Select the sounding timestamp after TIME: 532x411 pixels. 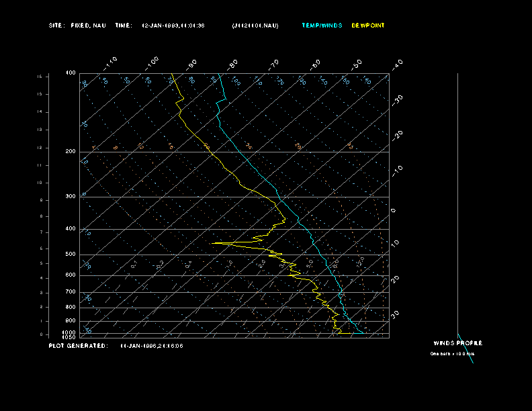(x=173, y=26)
